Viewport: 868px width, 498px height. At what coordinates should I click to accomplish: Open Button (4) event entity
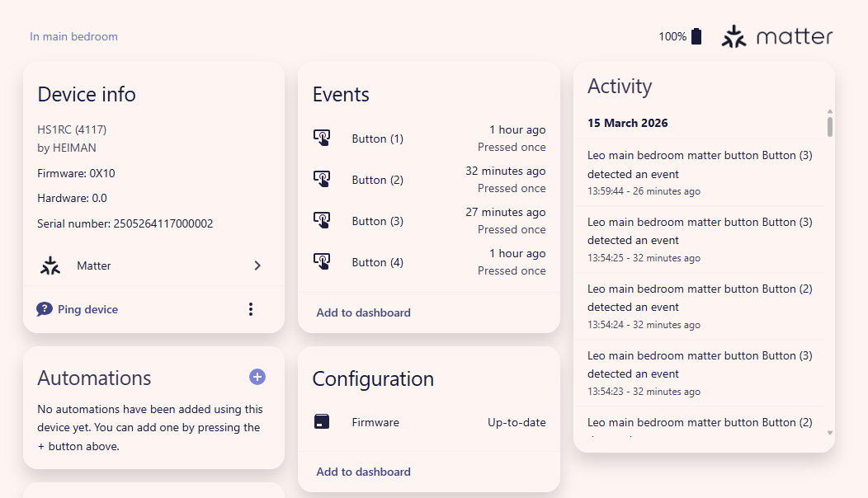point(429,261)
